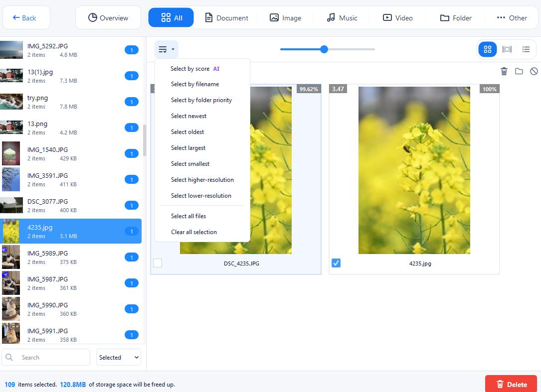Click the 99.62% similarity badge

[x=309, y=89]
